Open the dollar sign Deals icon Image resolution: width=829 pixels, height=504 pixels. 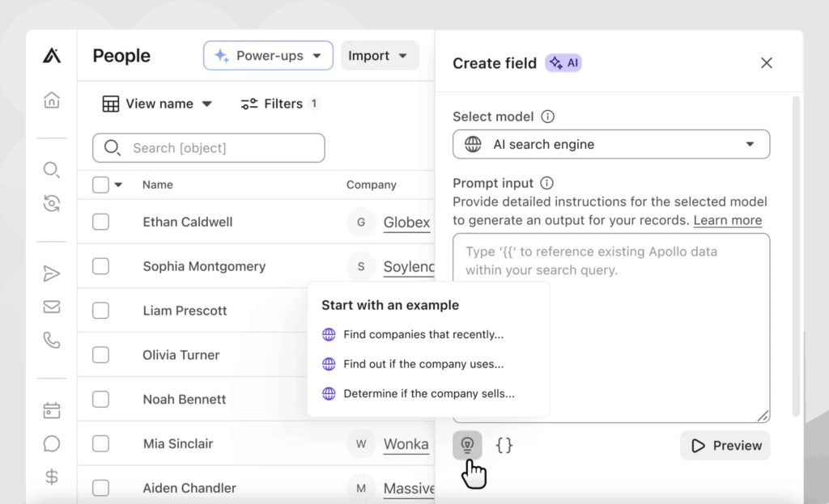click(x=52, y=477)
